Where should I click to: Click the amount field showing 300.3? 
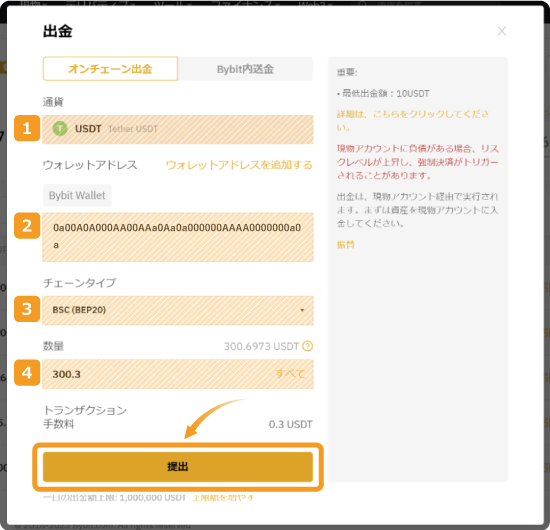click(178, 374)
